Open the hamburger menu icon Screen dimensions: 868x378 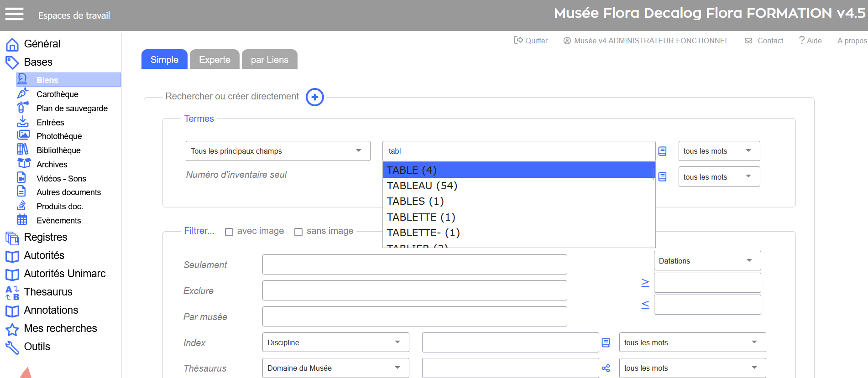click(x=14, y=14)
